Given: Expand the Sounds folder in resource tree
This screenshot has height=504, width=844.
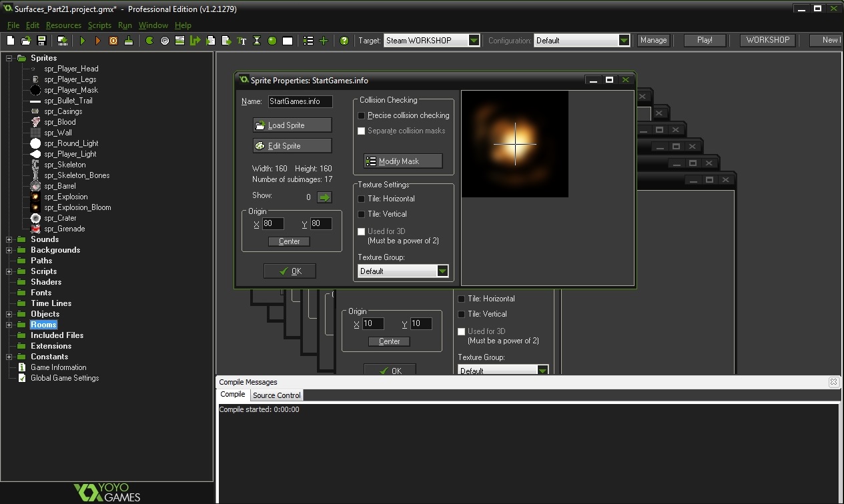Looking at the screenshot, I should (9, 239).
